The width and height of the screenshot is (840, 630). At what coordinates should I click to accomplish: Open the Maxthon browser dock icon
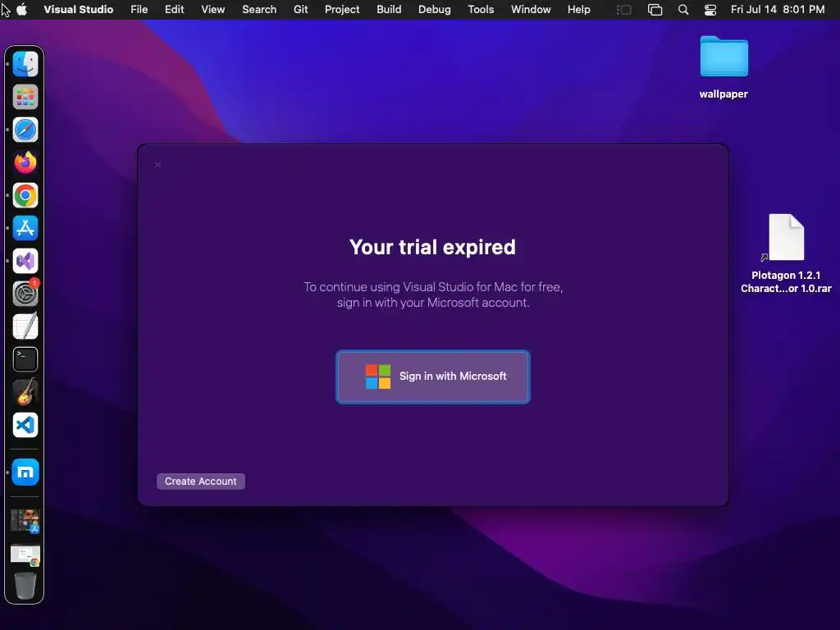point(25,472)
